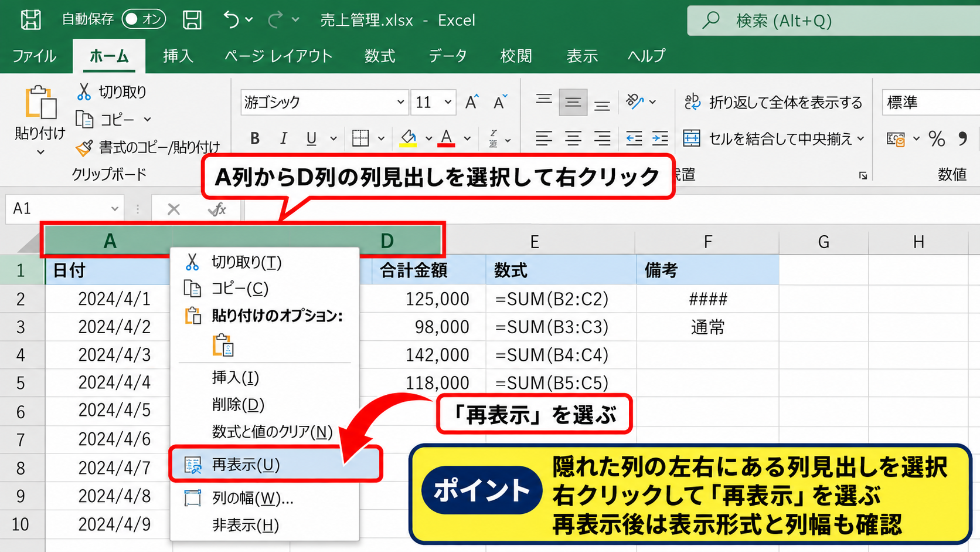Click the align right icon
The image size is (980, 552).
[602, 138]
